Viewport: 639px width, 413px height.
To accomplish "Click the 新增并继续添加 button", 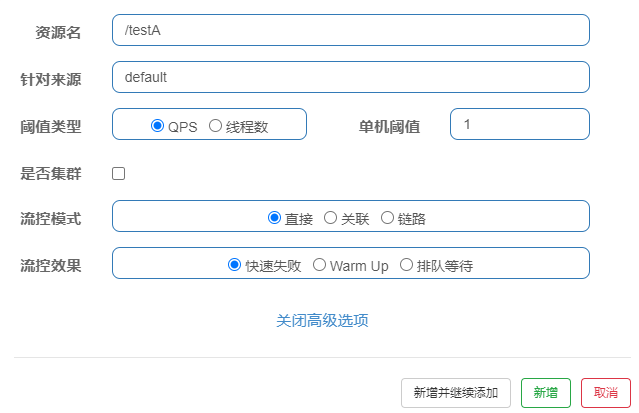I will pos(456,393).
